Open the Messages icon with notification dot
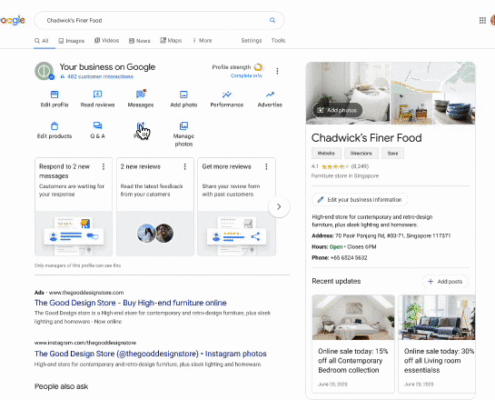 click(141, 94)
